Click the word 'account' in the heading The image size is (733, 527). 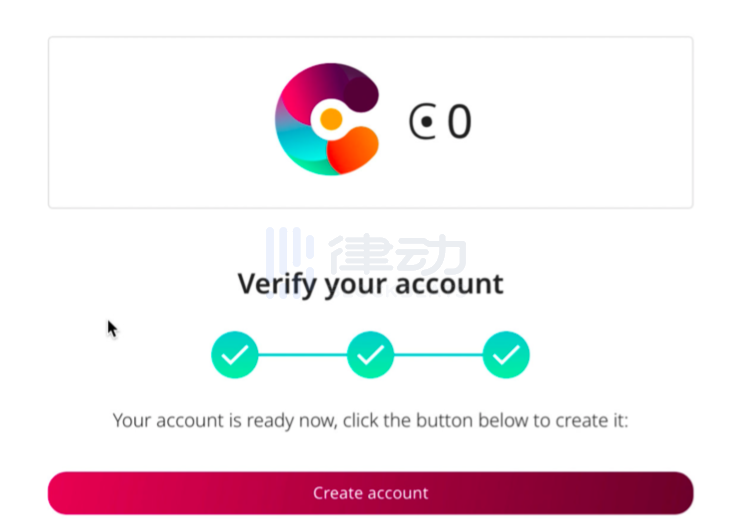(449, 284)
